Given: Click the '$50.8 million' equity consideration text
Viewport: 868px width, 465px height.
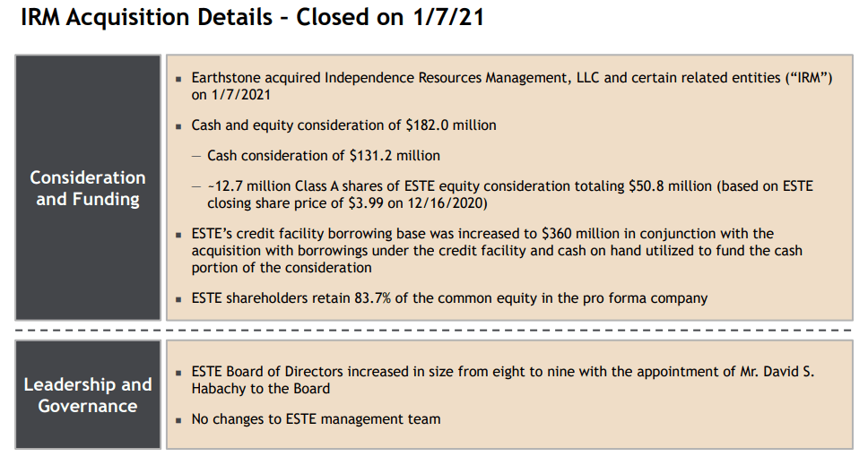Looking at the screenshot, I should (x=670, y=186).
